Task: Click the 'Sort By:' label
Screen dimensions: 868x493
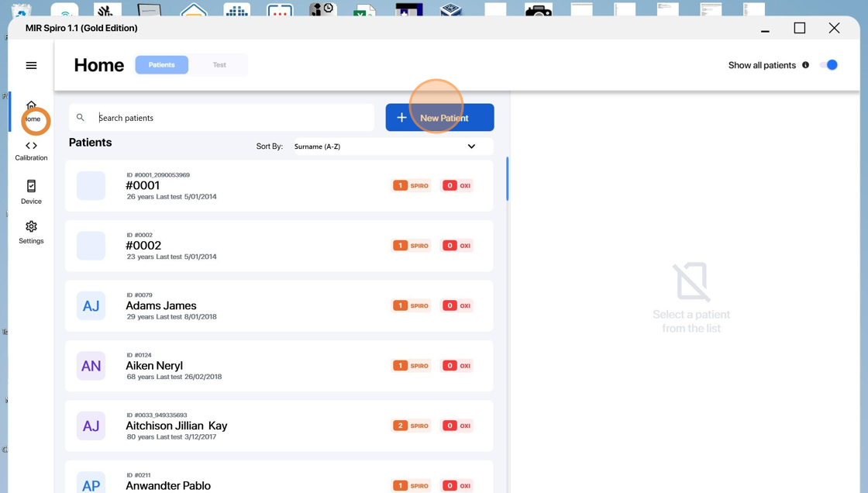Action: coord(270,147)
